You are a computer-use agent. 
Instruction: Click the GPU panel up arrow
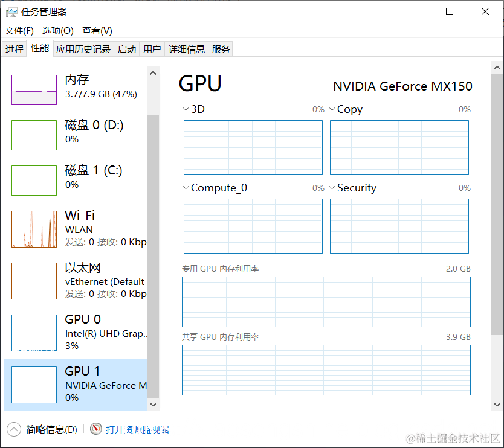click(497, 68)
